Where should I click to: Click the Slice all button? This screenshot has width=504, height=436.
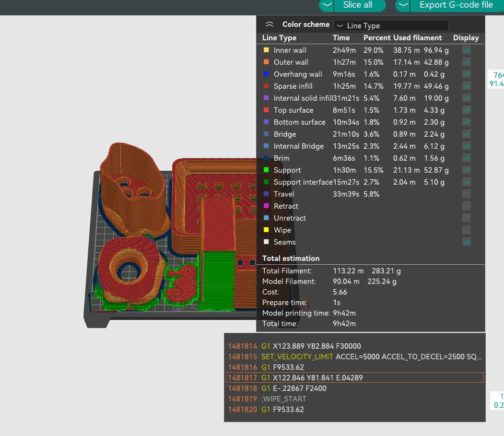coord(358,5)
